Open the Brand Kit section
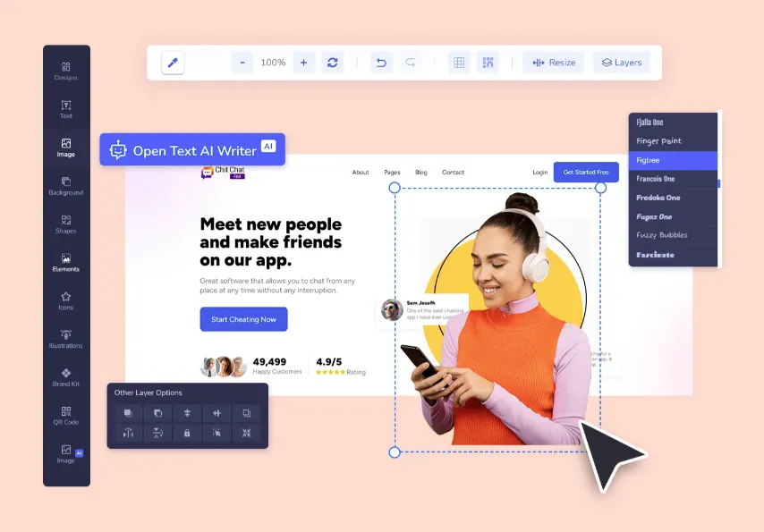 pyautogui.click(x=66, y=376)
